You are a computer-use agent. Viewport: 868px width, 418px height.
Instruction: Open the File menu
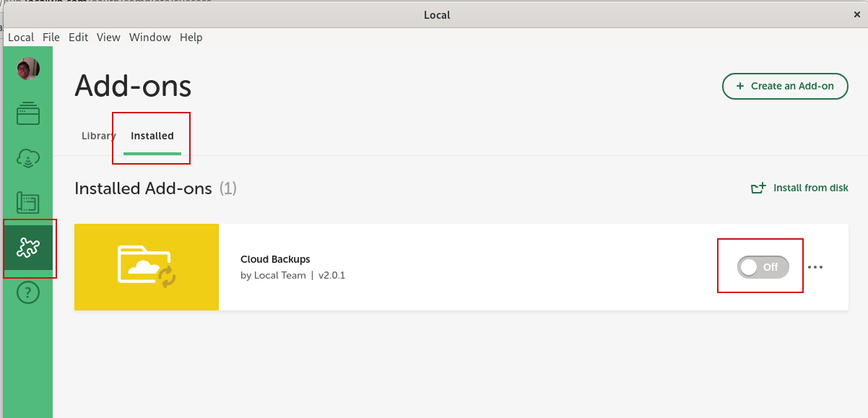pos(51,38)
